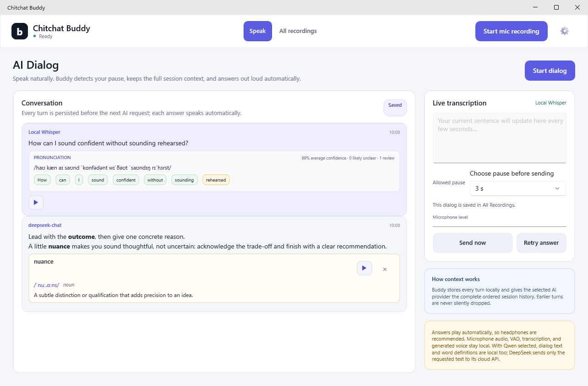Click the live transcription text area
Viewport: 588px width, 386px height.
(x=500, y=138)
